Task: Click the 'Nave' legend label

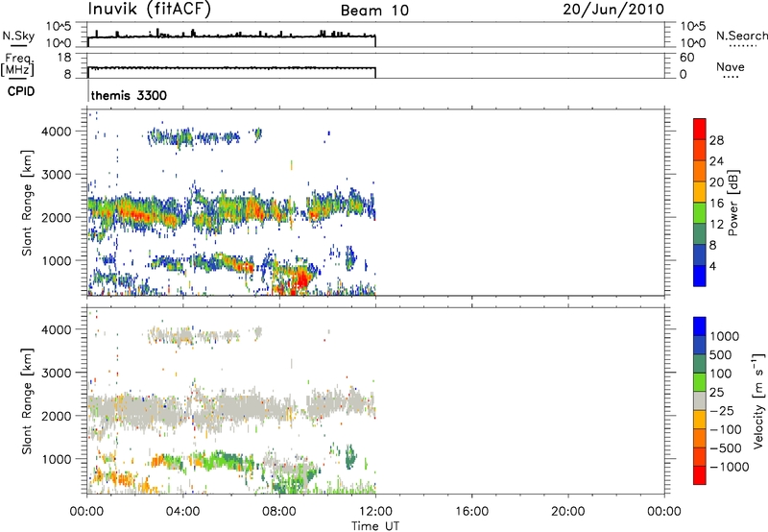Action: pyautogui.click(x=731, y=66)
